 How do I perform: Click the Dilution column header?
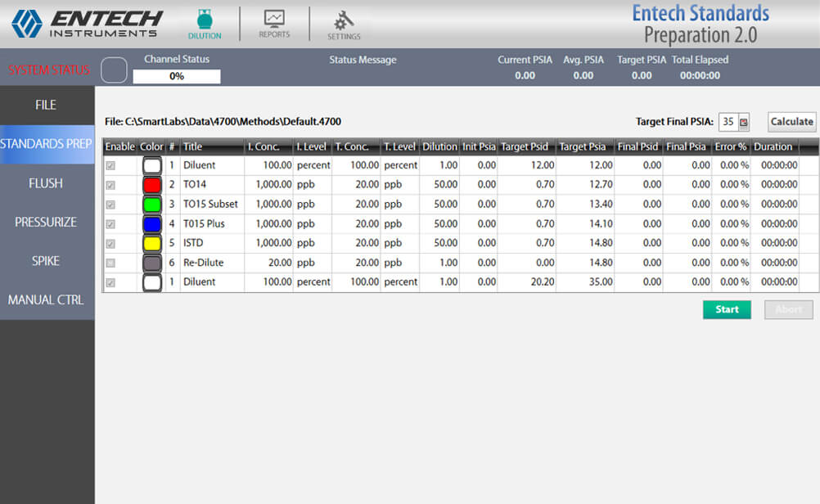[439, 147]
